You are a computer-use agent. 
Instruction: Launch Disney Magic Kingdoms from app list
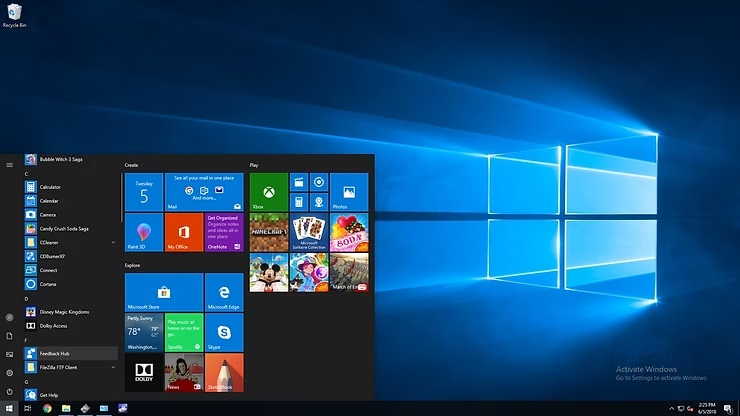[71, 312]
